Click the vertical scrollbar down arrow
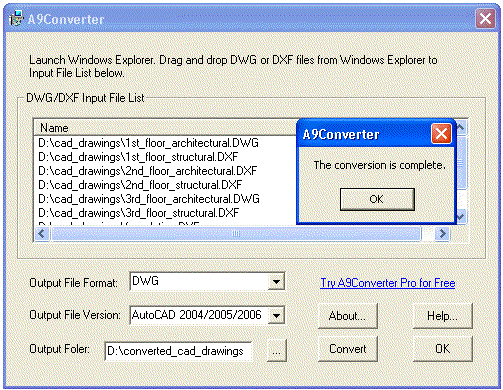The image size is (503, 390). click(461, 217)
